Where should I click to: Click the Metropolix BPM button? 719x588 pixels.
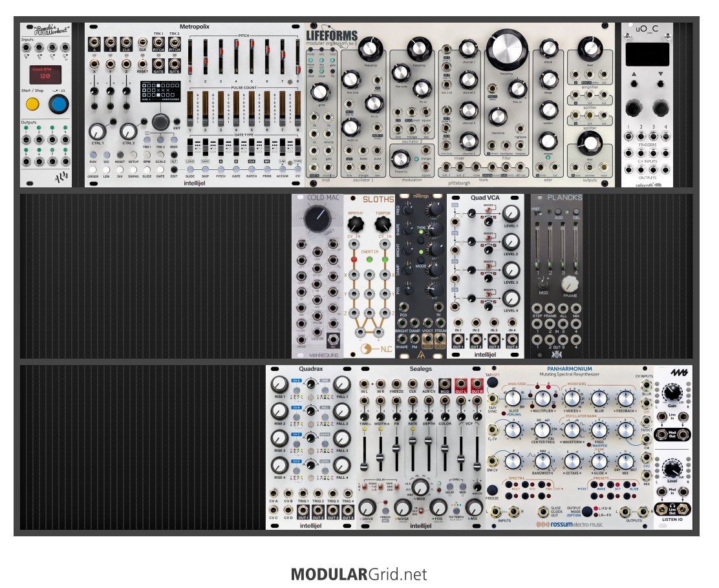click(147, 155)
